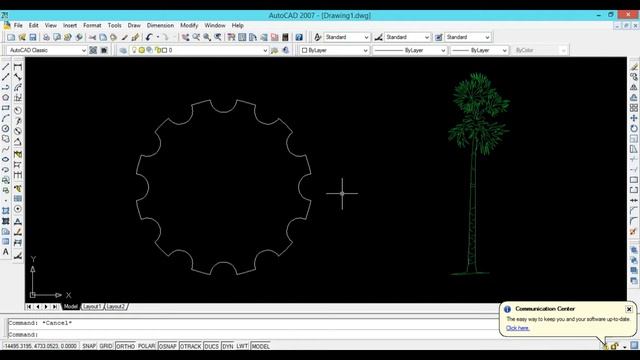
Task: Select the Polygon tool in Draw toolbar
Action: pyautogui.click(x=6, y=98)
